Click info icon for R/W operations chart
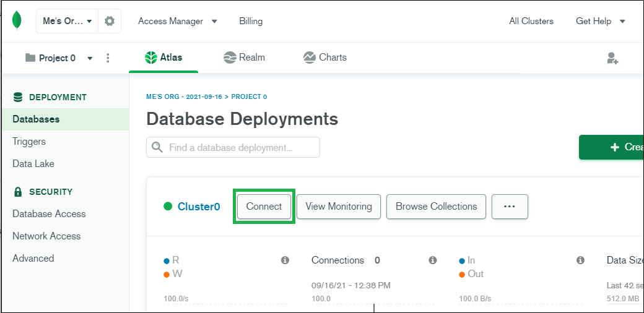Image resolution: width=644 pixels, height=313 pixels. pos(285,260)
